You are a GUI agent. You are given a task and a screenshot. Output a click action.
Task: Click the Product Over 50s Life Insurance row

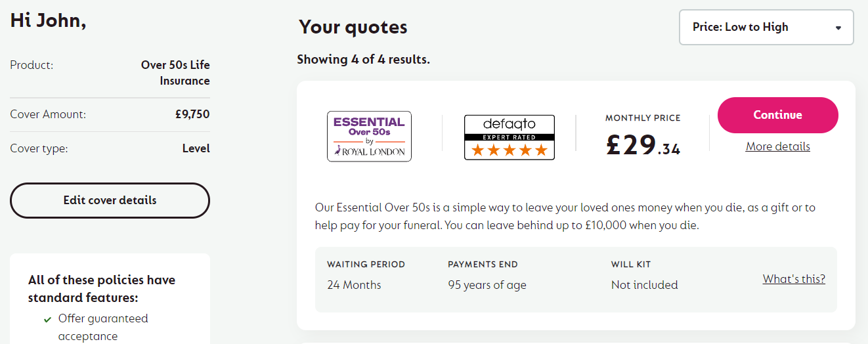[x=110, y=73]
